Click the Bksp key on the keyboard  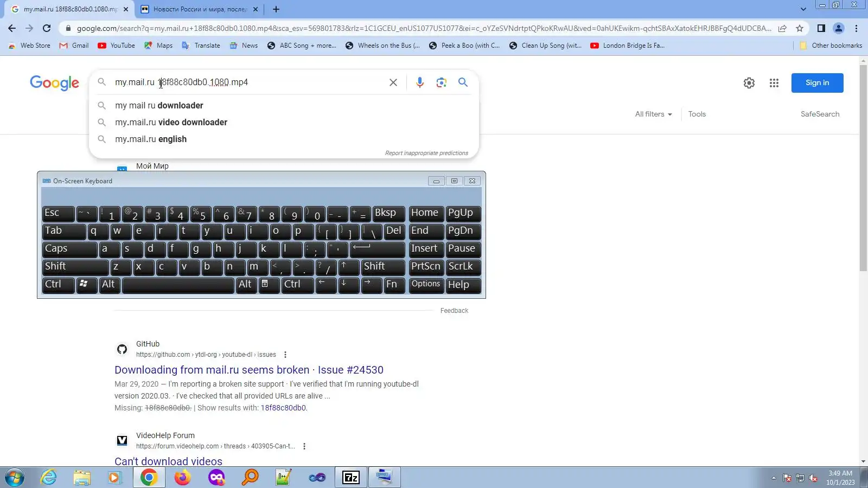coord(389,213)
